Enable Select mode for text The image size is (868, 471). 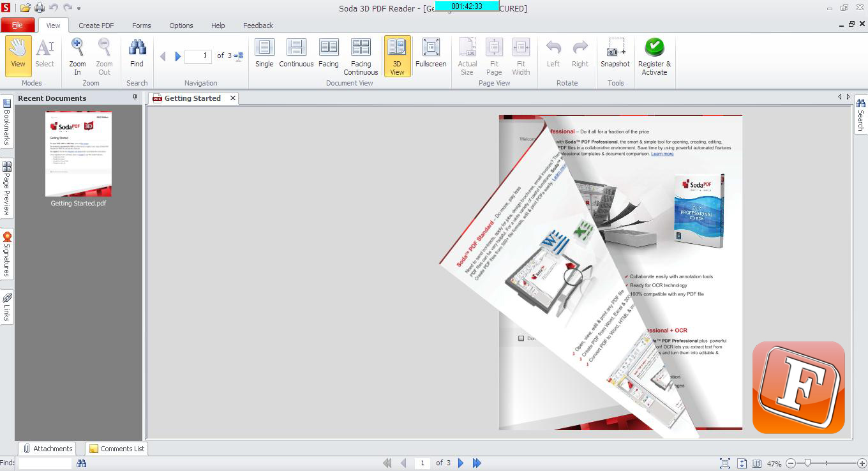point(45,53)
